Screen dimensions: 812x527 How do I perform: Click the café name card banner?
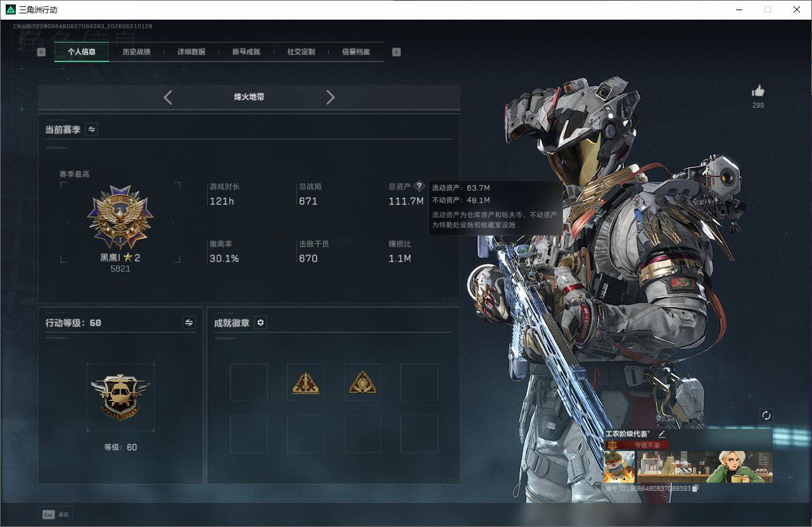click(704, 467)
